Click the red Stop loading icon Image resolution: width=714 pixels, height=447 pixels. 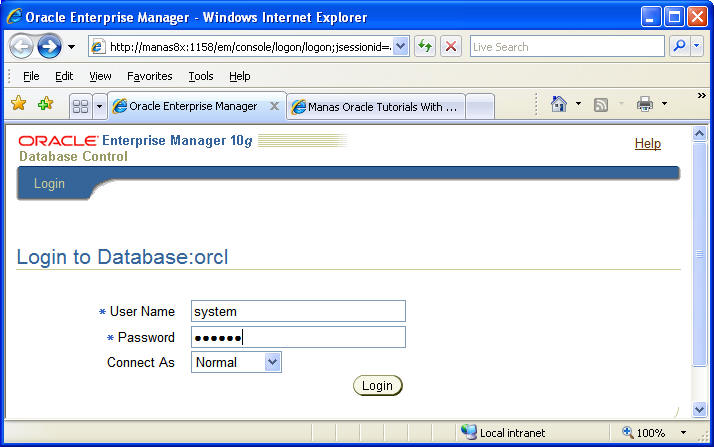[451, 46]
